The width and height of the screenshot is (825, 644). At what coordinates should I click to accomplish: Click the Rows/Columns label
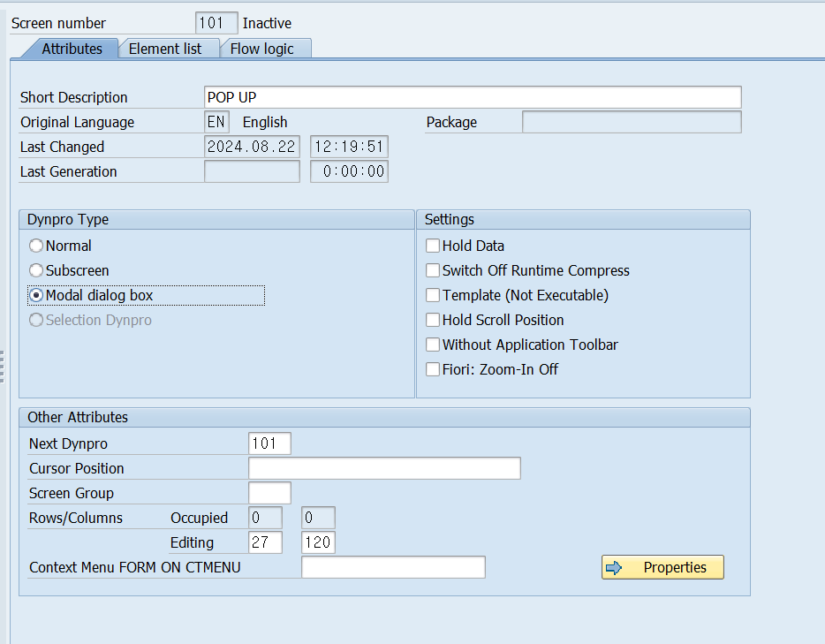76,518
